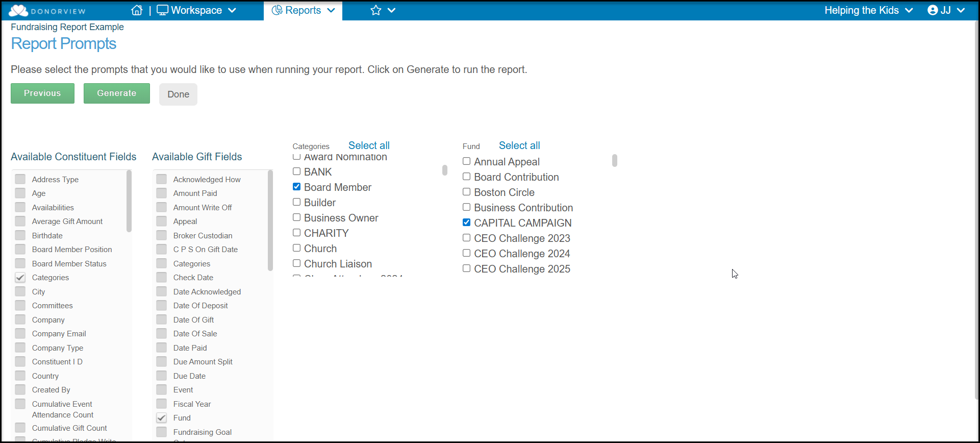Click the Constituent I D label

57,362
